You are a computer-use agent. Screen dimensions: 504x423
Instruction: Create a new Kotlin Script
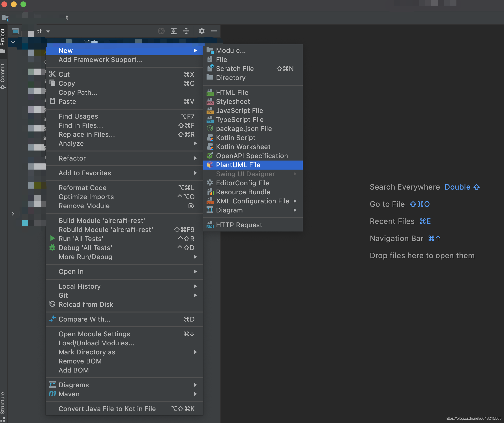click(235, 138)
